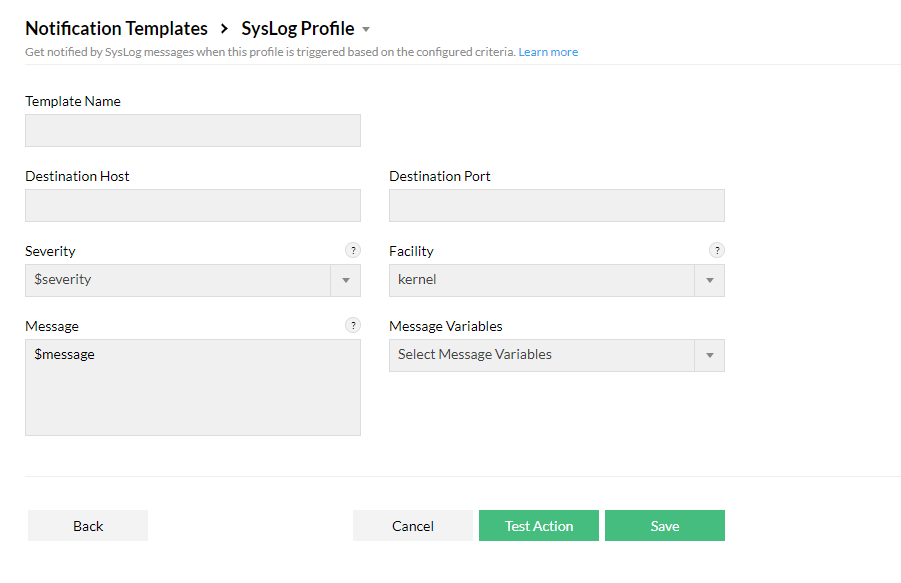Expand the SysLog Profile template type dropdown
901x583 pixels.
click(366, 29)
